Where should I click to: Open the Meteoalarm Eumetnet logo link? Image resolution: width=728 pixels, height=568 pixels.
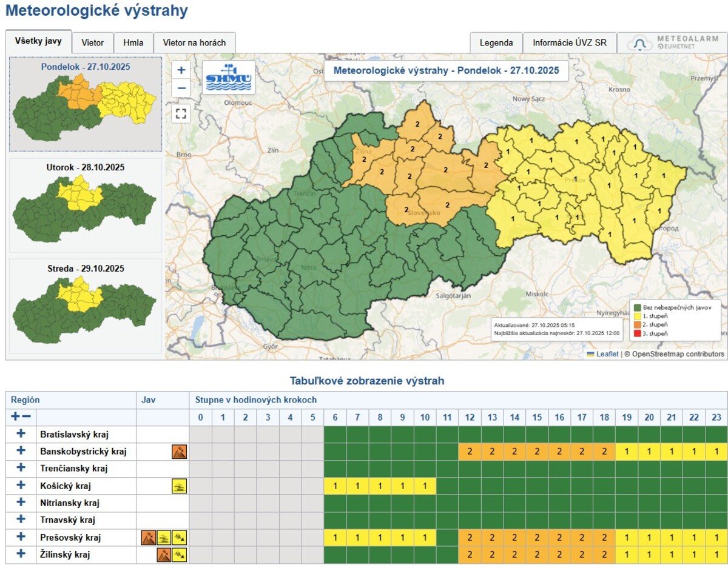673,43
